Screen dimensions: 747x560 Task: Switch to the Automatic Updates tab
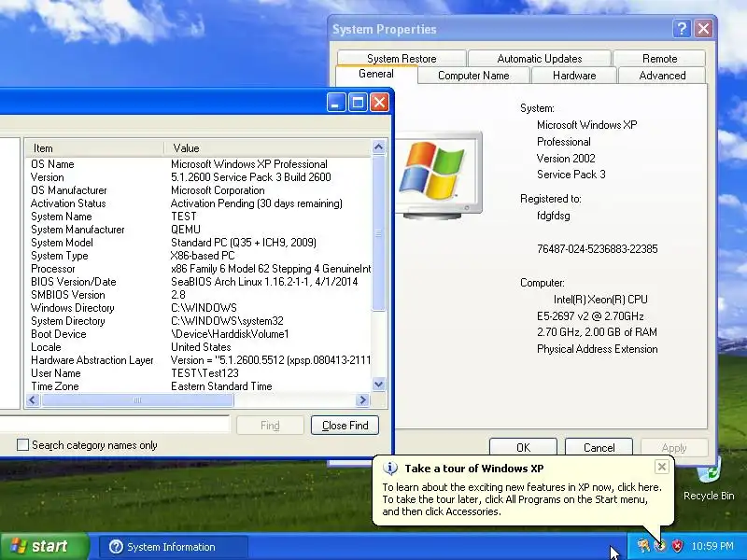tap(540, 59)
